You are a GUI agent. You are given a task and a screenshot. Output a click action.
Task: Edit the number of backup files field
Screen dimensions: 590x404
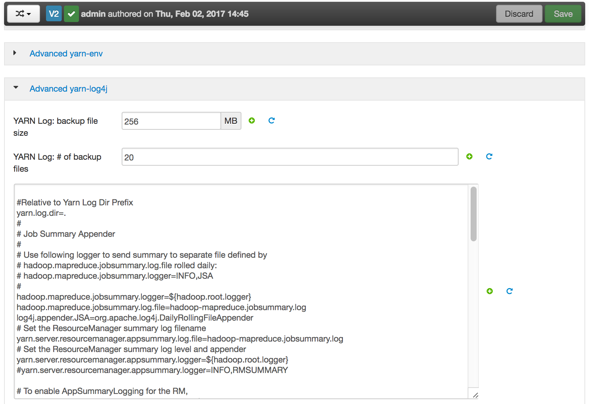(290, 157)
